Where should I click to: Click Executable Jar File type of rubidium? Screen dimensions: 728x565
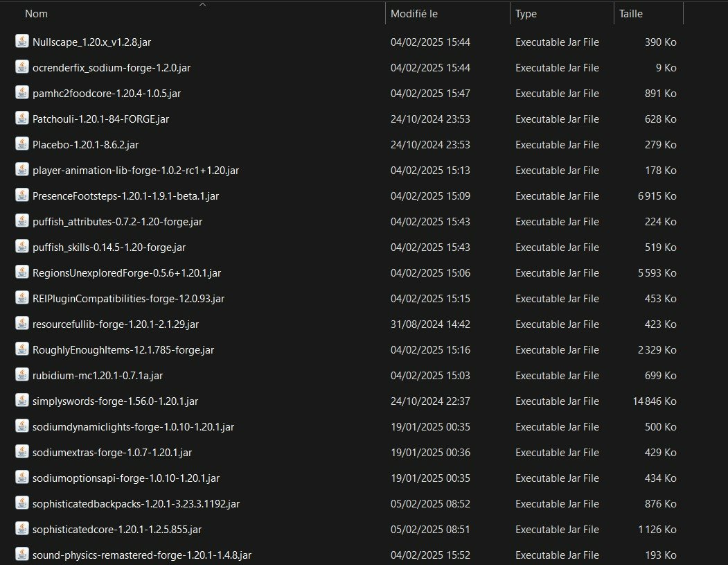557,376
